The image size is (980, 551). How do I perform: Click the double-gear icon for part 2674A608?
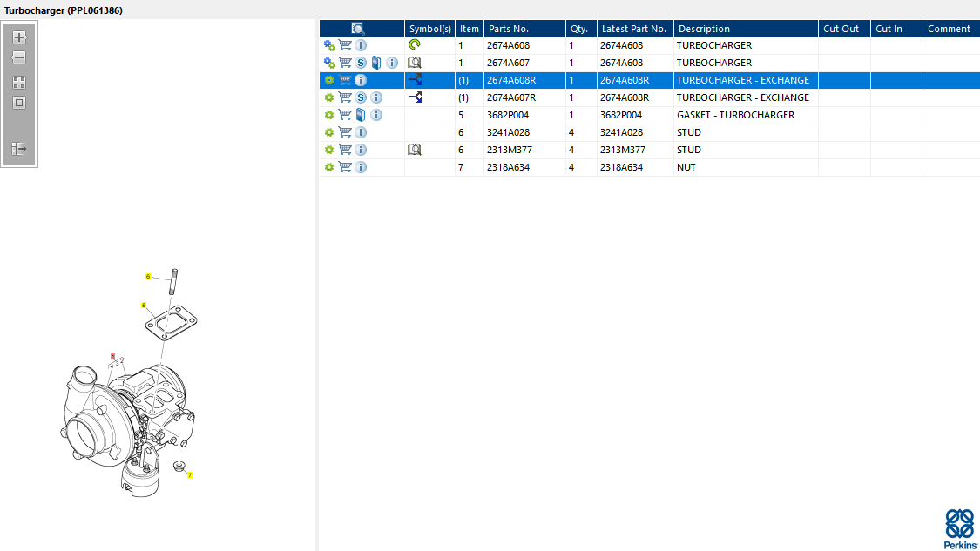pos(329,45)
